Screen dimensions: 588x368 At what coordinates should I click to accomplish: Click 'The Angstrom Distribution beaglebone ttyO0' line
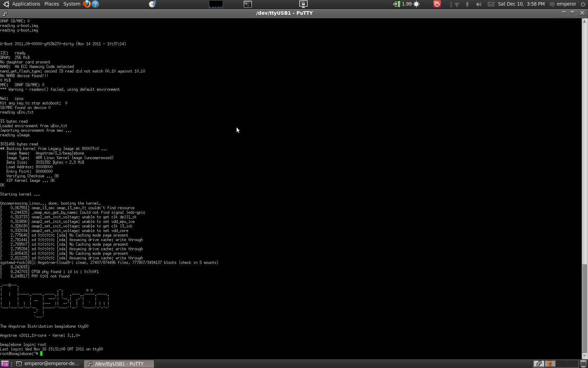point(44,326)
